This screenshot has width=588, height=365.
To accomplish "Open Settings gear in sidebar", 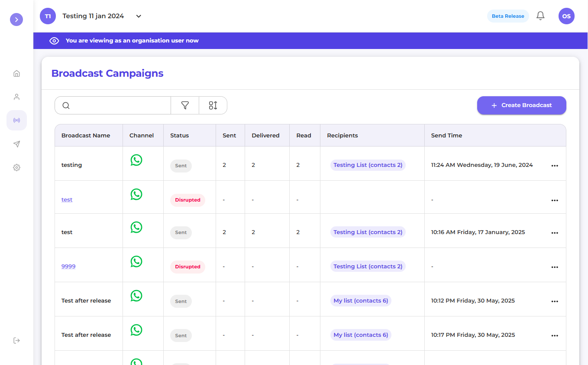I will coord(16,167).
